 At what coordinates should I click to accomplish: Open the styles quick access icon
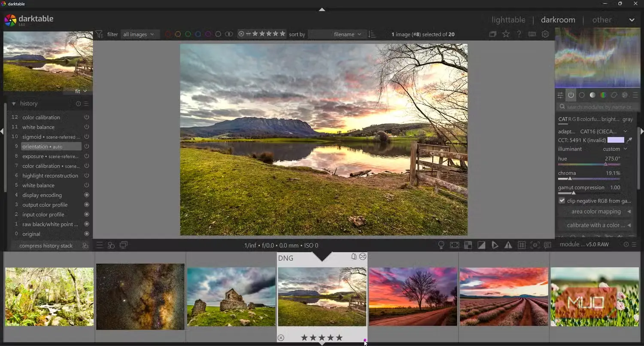point(111,245)
